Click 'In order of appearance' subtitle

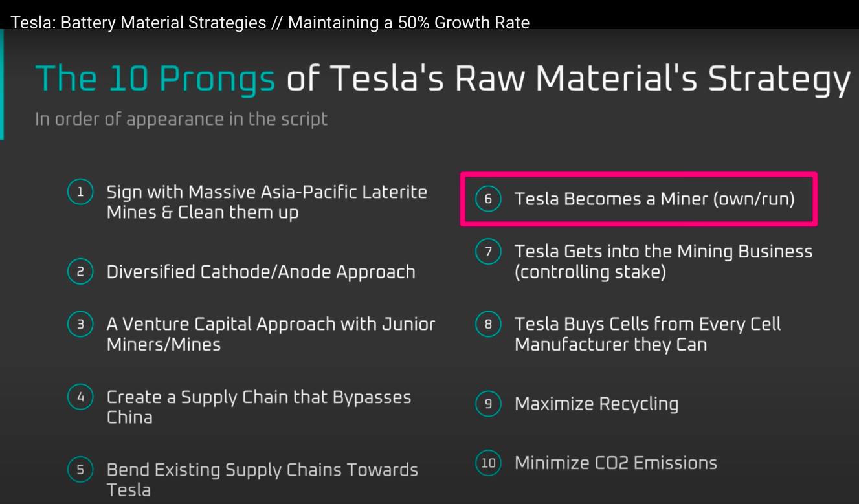point(181,119)
